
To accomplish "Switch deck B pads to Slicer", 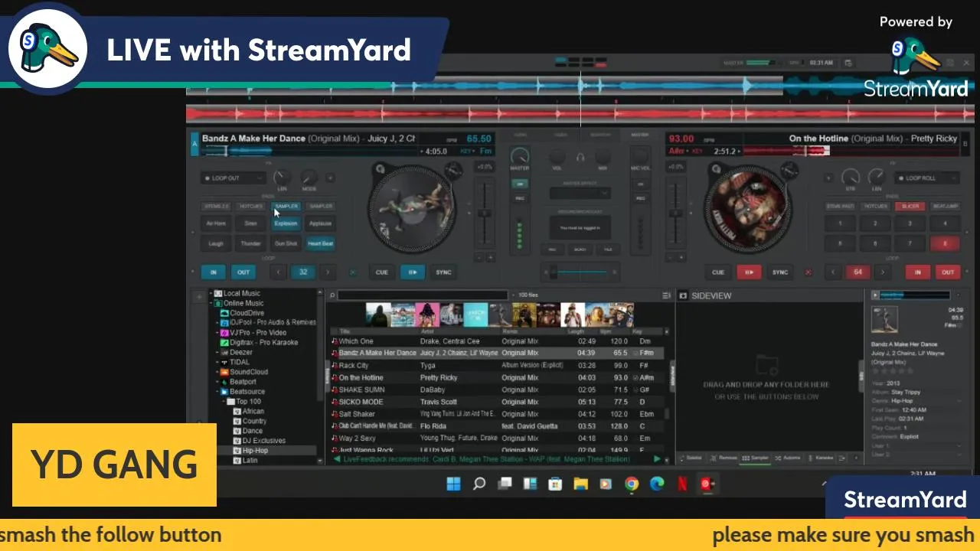I will click(910, 206).
